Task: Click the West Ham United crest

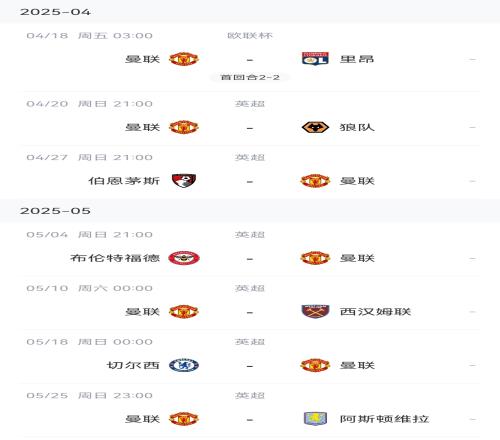Action: [x=315, y=312]
